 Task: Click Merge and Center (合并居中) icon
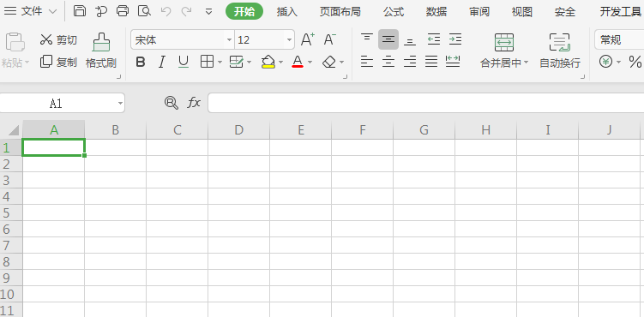point(504,42)
